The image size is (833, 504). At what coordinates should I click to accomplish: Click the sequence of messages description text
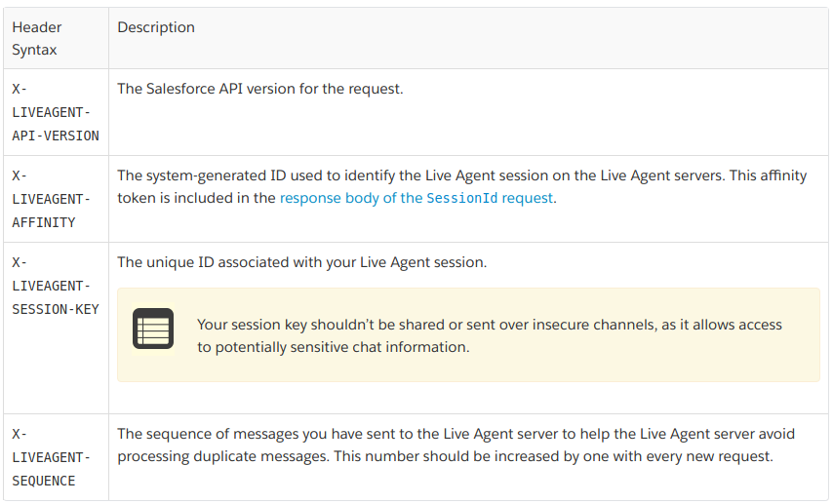(x=456, y=446)
